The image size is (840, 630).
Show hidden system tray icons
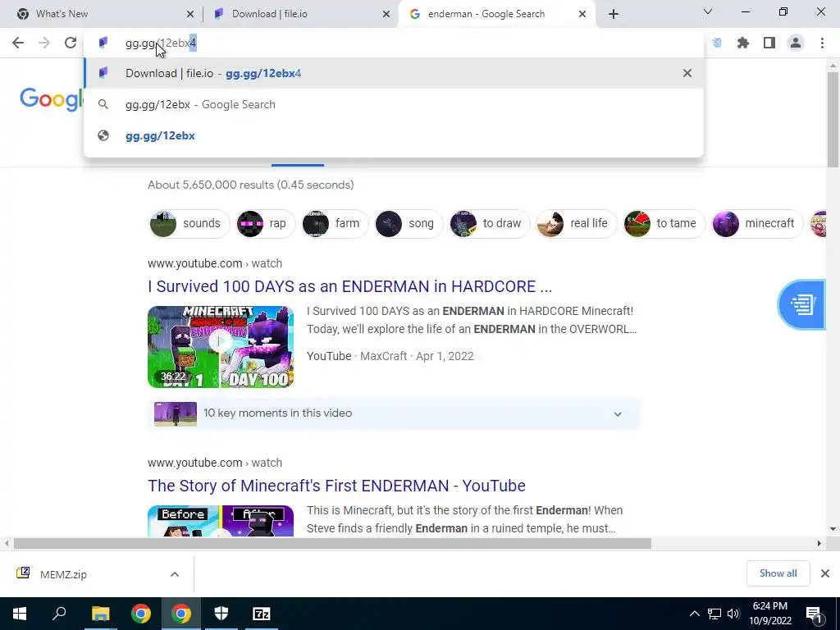point(694,614)
